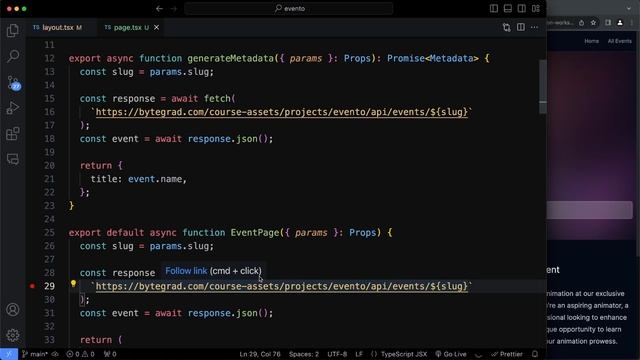Image resolution: width=640 pixels, height=360 pixels.
Task: Show code actions from the lightbulb
Action: point(73,284)
